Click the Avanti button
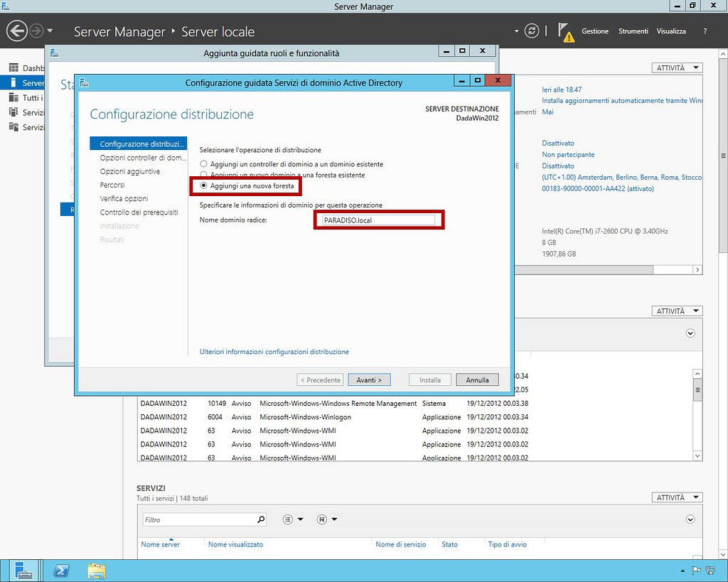Viewport: 728px width, 582px height. [x=369, y=379]
